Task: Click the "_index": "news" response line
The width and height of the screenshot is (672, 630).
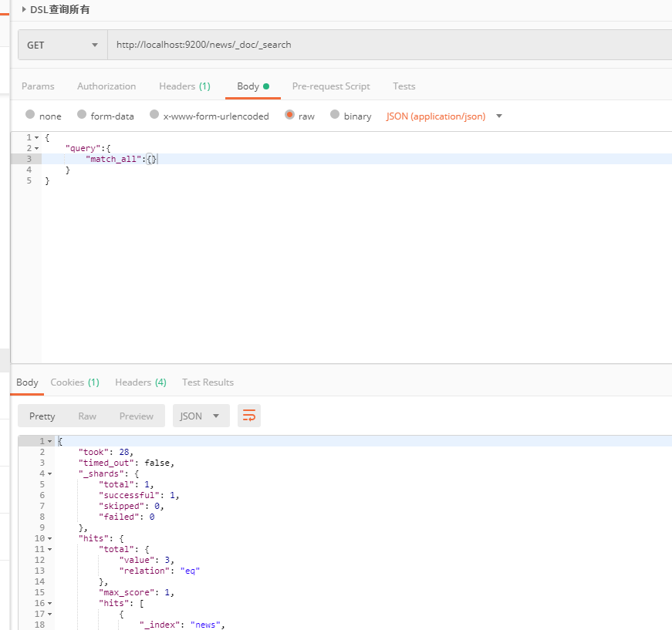Action: coord(182,625)
